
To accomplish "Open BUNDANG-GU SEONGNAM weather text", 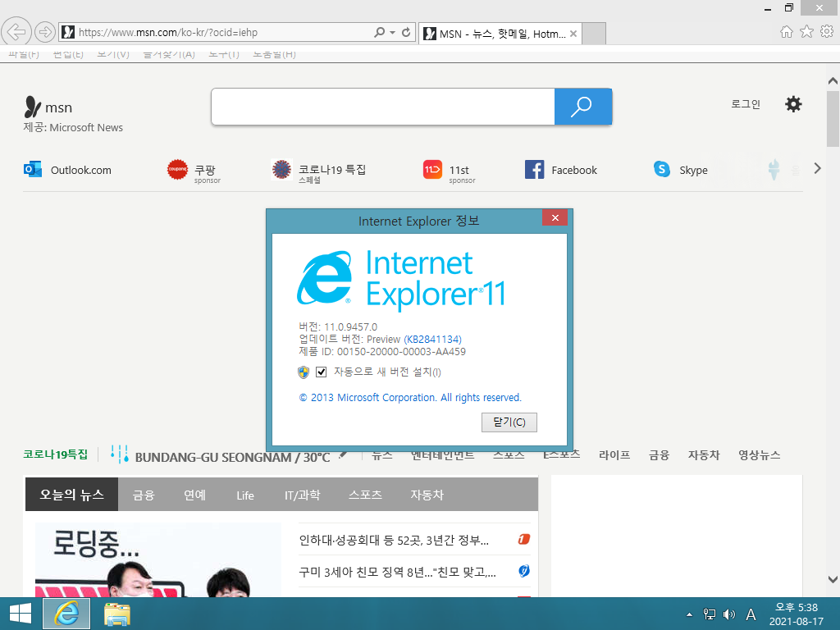I will (x=232, y=457).
